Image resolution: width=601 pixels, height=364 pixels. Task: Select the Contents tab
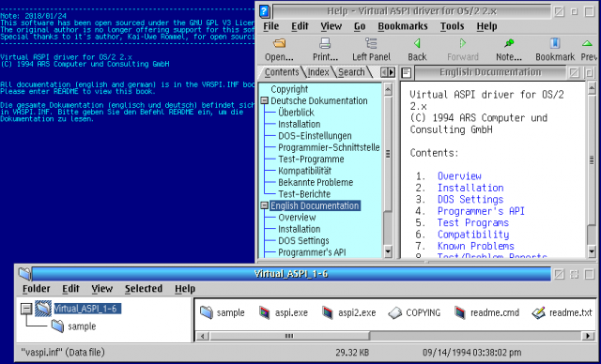(x=282, y=72)
